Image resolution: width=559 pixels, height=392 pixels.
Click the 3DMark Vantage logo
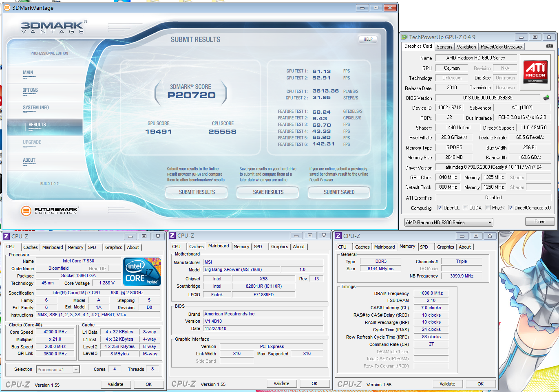tap(53, 27)
